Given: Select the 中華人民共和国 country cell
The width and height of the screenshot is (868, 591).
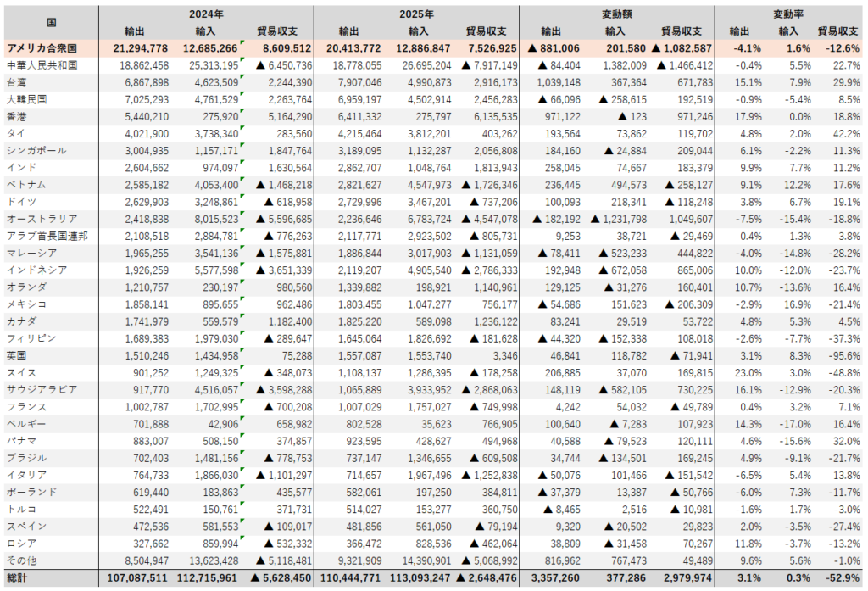Looking at the screenshot, I should pos(42,65).
